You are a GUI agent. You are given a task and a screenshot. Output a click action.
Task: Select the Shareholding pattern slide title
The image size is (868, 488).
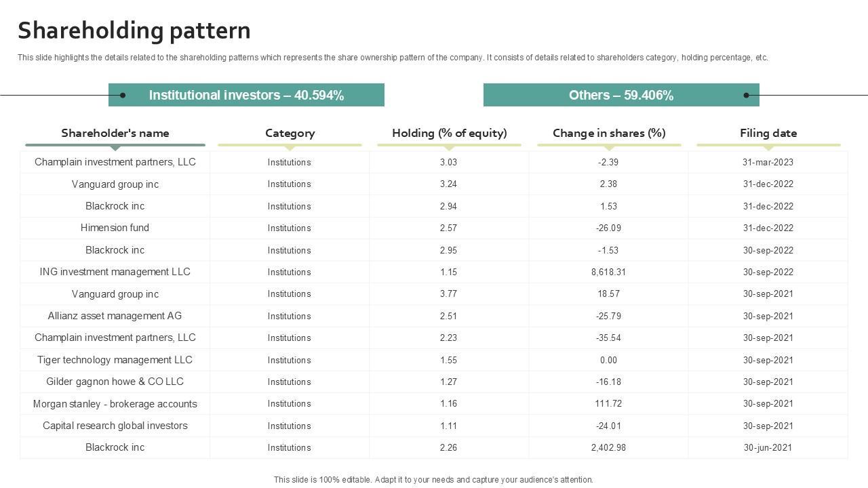(x=134, y=31)
